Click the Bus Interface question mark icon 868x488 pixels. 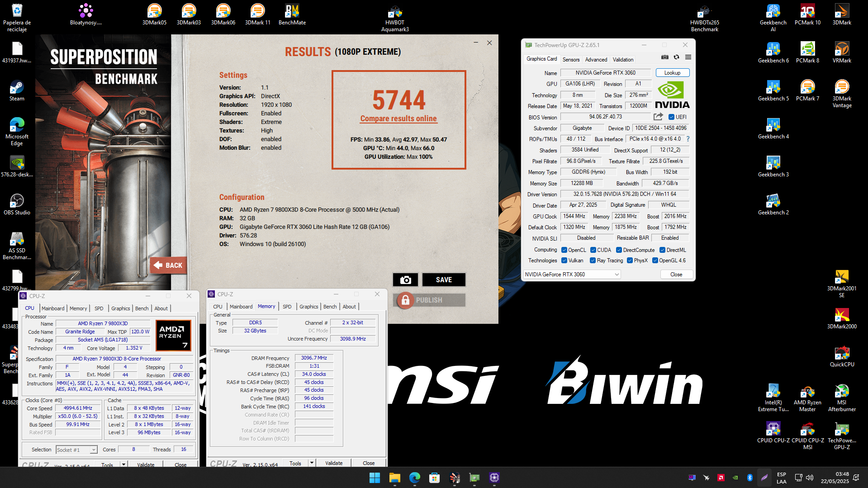tap(688, 139)
